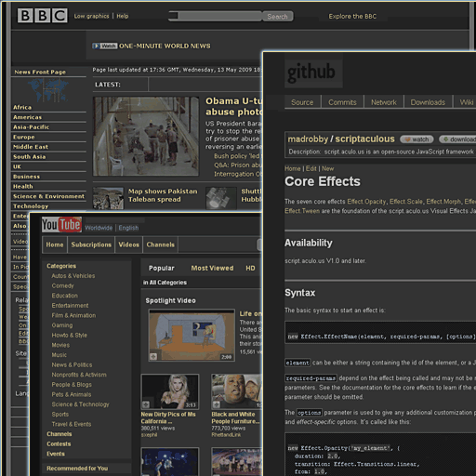Click the BBC Search button
The width and height of the screenshot is (476, 476).
point(278,17)
